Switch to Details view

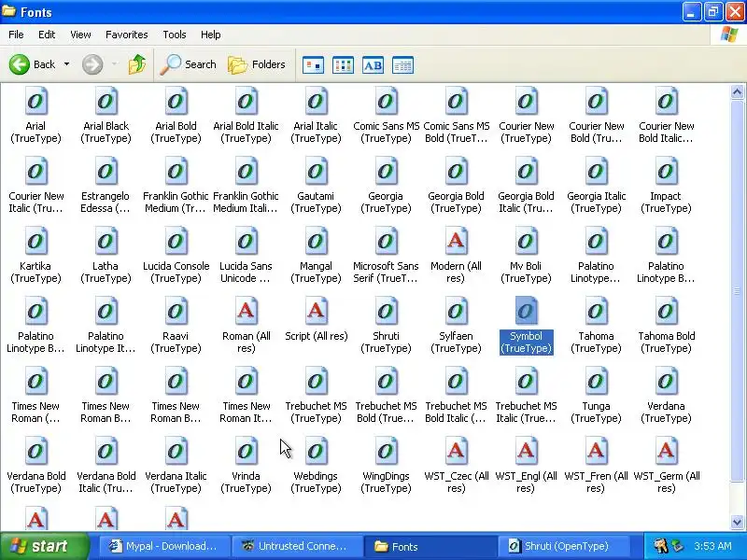pyautogui.click(x=402, y=65)
